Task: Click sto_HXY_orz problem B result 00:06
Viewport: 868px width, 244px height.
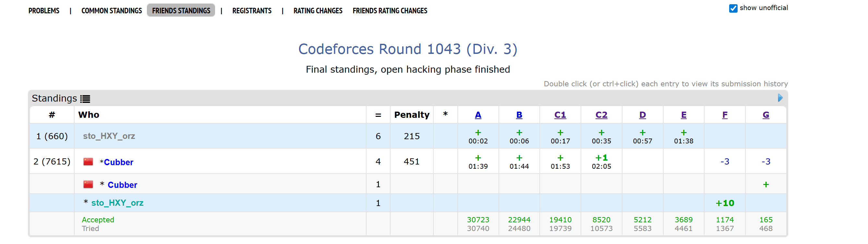Action: tap(519, 137)
